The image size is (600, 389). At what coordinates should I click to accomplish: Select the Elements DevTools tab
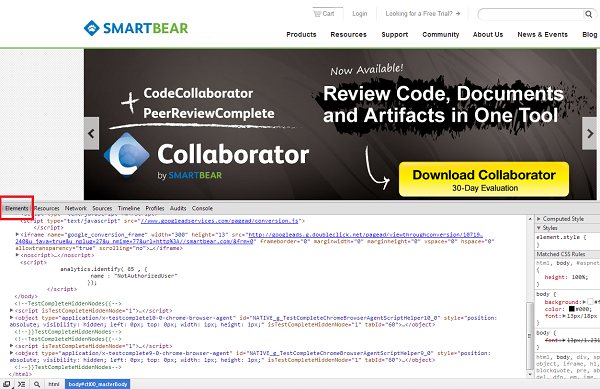pos(17,208)
